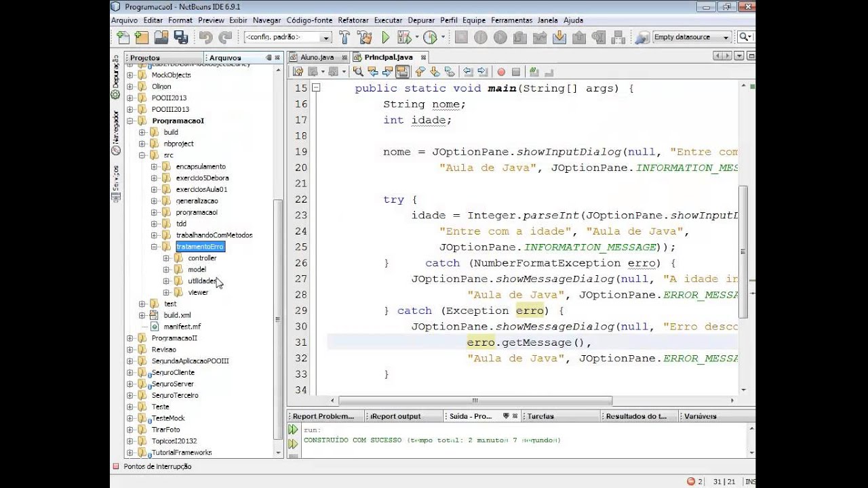The height and width of the screenshot is (488, 868).
Task: Open the Ferramentas menu
Action: point(512,20)
